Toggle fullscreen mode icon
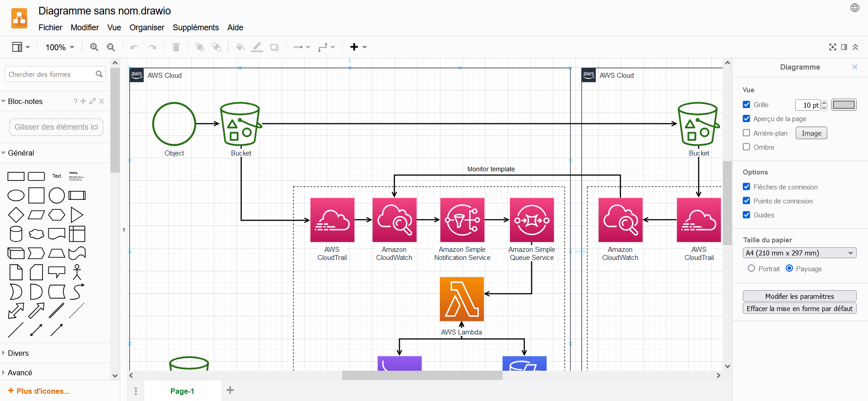Viewport: 868px width, 401px height. click(x=832, y=47)
